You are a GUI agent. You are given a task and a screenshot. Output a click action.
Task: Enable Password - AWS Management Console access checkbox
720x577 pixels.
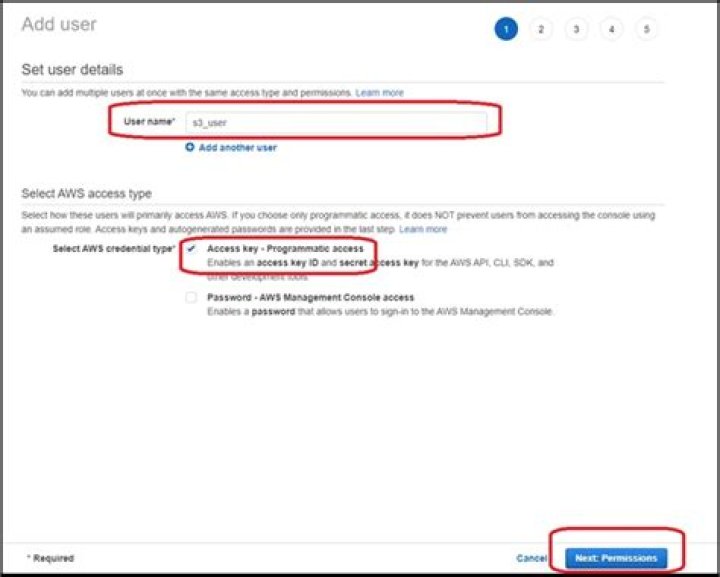(191, 298)
